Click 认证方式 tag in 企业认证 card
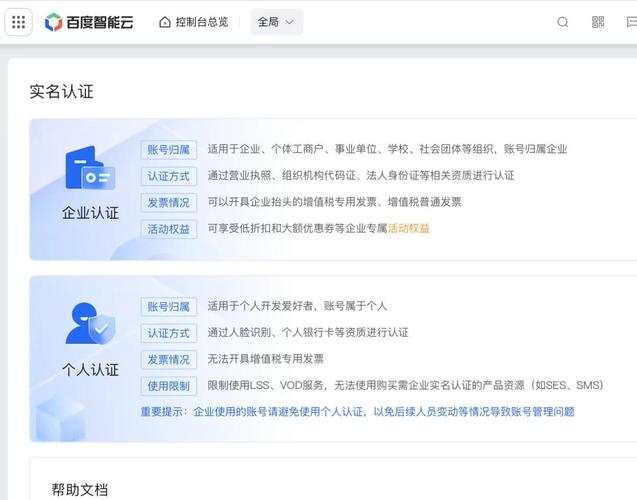Image resolution: width=637 pixels, height=500 pixels. 169,176
